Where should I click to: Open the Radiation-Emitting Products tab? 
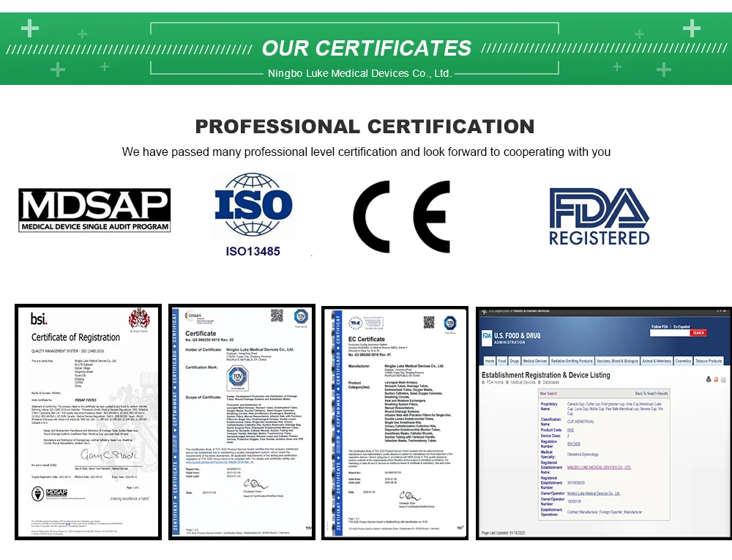pos(572,361)
